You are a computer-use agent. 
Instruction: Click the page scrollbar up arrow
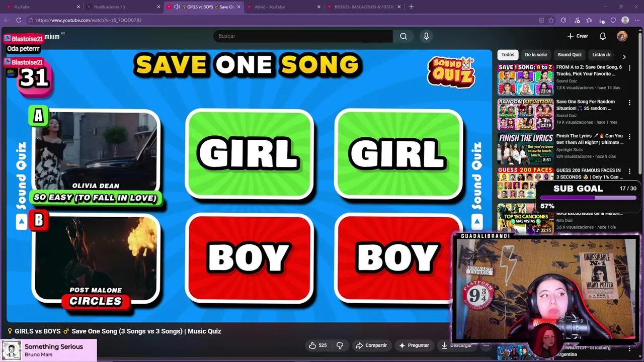640,30
